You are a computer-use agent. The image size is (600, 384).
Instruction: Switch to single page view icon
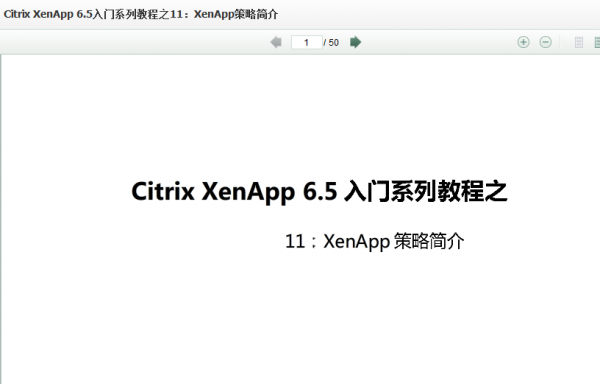pyautogui.click(x=579, y=42)
